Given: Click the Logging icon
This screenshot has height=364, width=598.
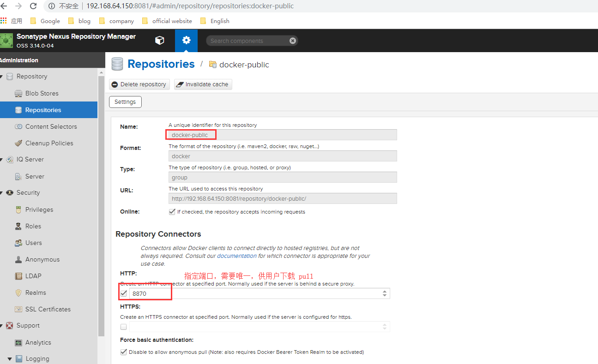Looking at the screenshot, I should click(x=19, y=358).
